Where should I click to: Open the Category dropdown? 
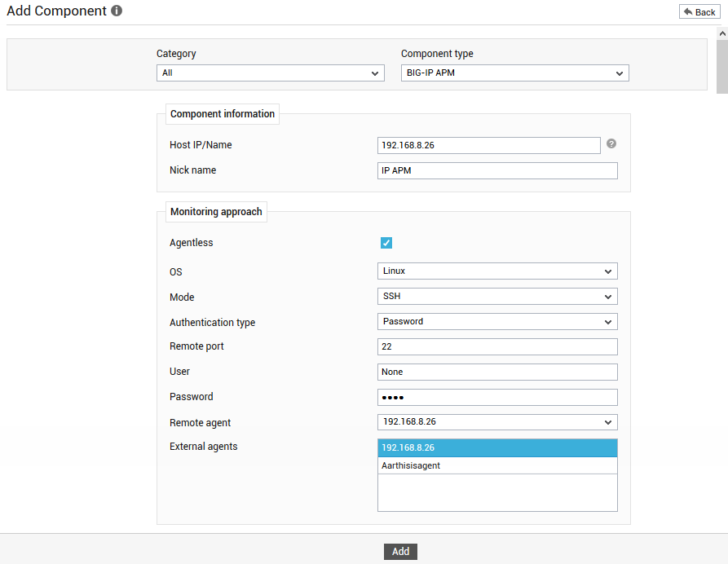(x=270, y=73)
